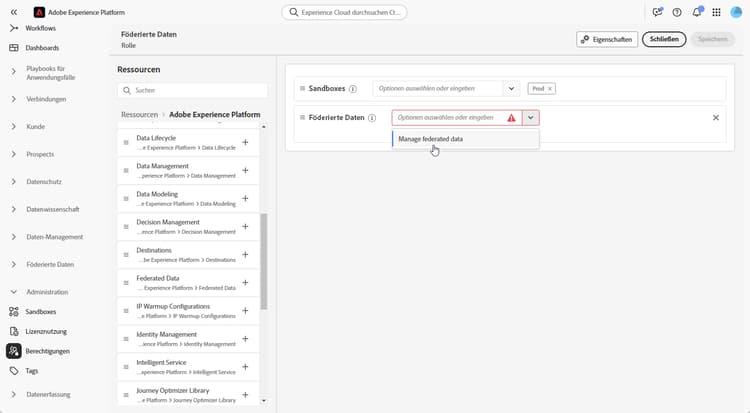
Task: Open the help question mark icon
Action: point(677,12)
